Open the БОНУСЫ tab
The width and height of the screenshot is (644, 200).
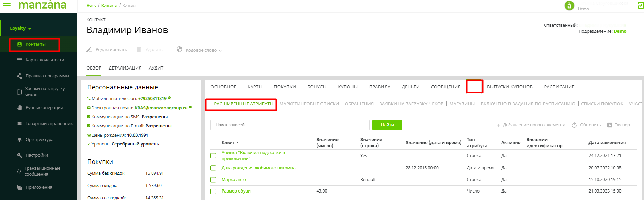pos(317,87)
